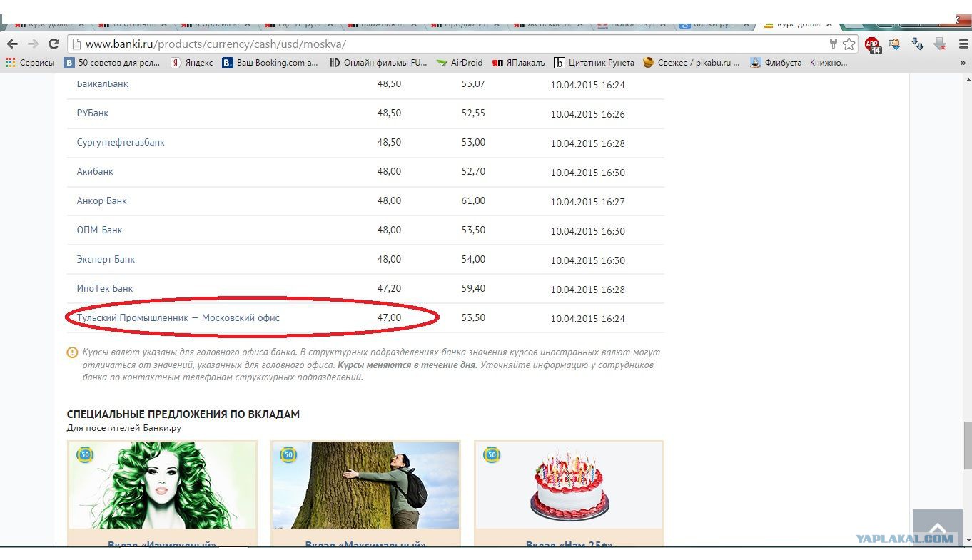This screenshot has height=560, width=972.
Task: Open the AirDroid bookmark
Action: [460, 63]
